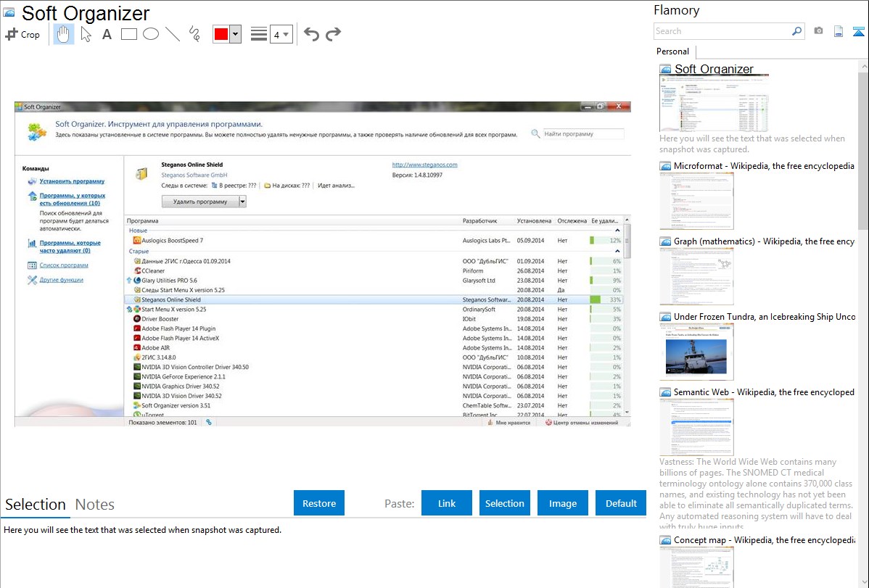
Task: Select the arrow pointer tool
Action: (x=86, y=34)
